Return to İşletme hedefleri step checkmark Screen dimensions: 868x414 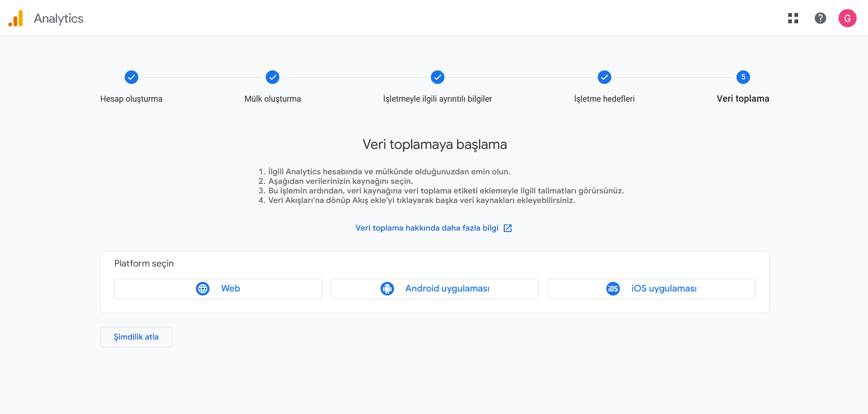click(x=604, y=77)
